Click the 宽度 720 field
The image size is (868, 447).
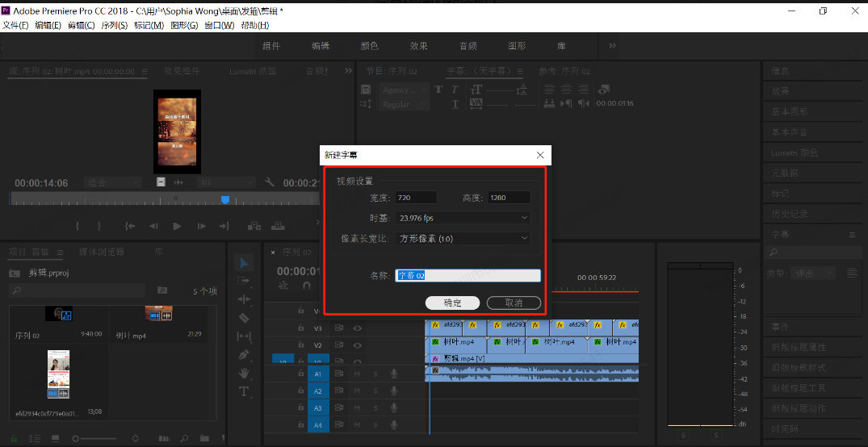pos(417,198)
